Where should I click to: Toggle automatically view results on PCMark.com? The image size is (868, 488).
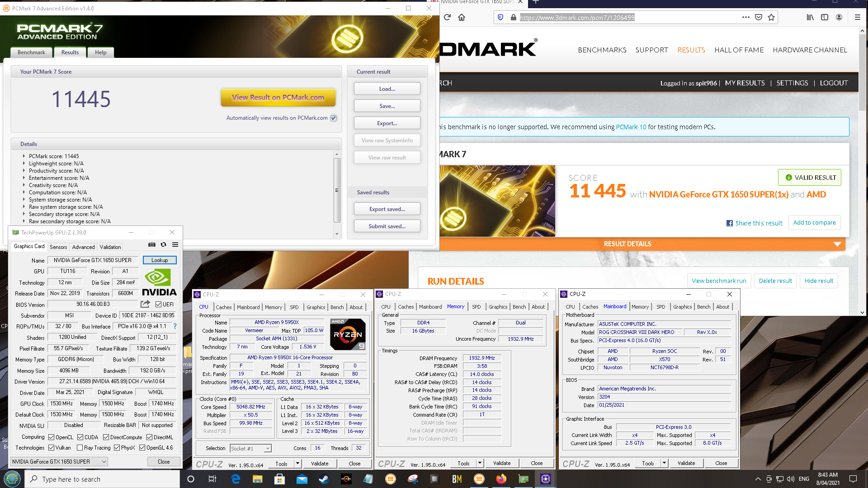tap(333, 118)
